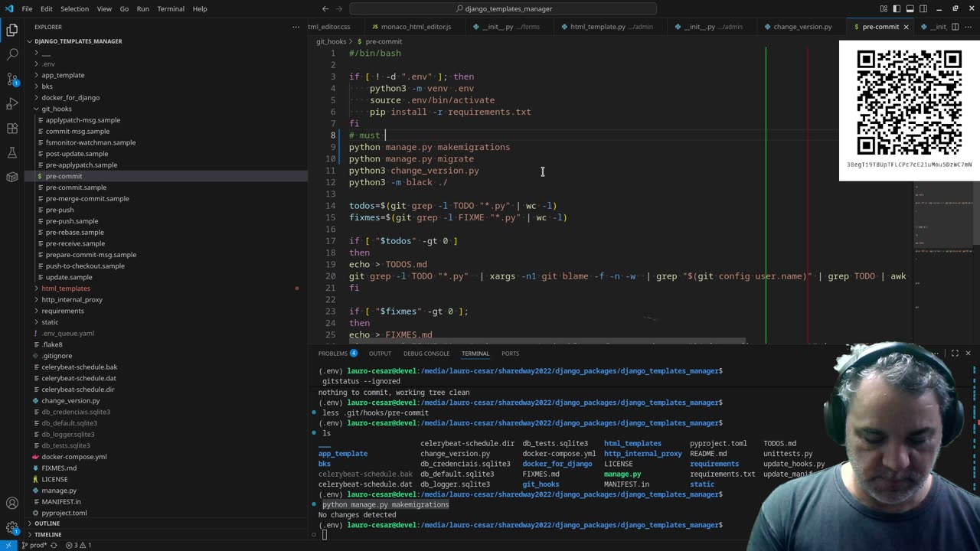
Task: Close the pre-commit editor tab
Action: [x=906, y=27]
